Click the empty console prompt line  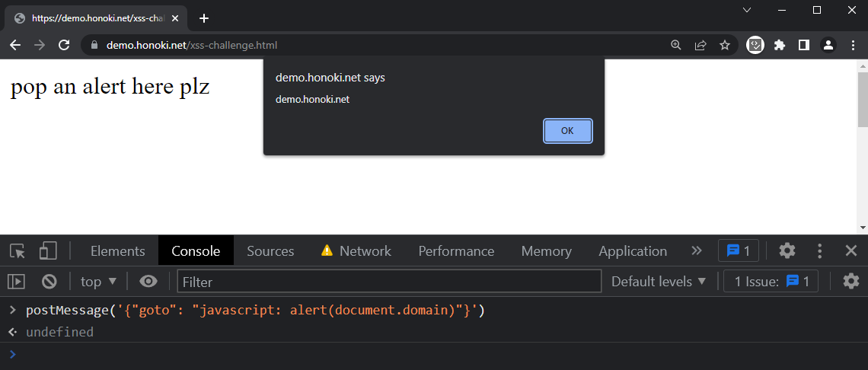point(434,354)
